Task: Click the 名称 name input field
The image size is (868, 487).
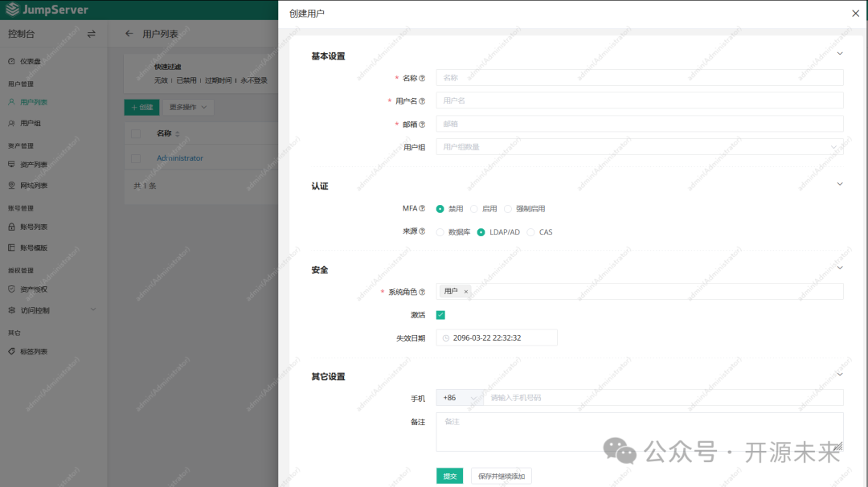Action: [x=641, y=77]
